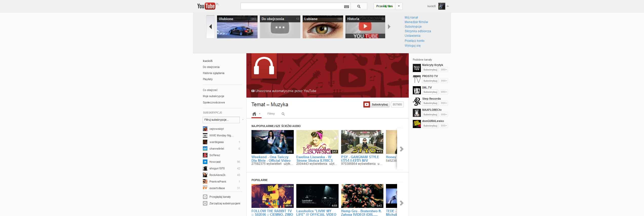Open the DIIL.TV channel icon
Screen dimensions: 644x216
click(x=417, y=90)
